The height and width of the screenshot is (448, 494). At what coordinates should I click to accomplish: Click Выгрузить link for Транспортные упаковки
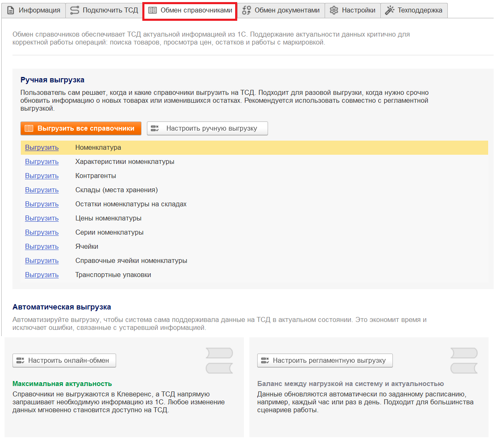pyautogui.click(x=42, y=275)
